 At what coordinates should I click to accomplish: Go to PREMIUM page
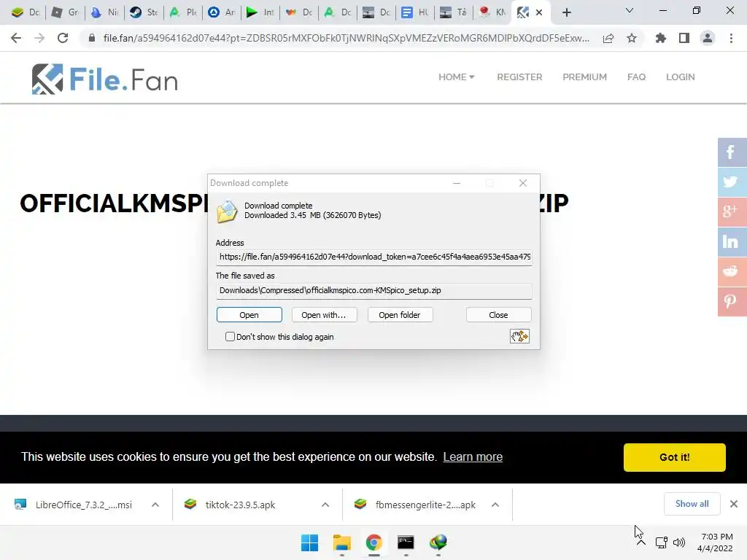(584, 77)
